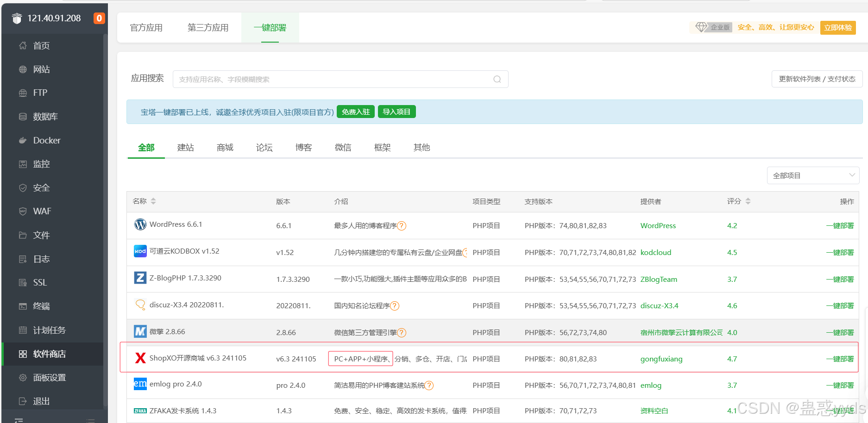Open 面板设置 gear icon

(23, 378)
